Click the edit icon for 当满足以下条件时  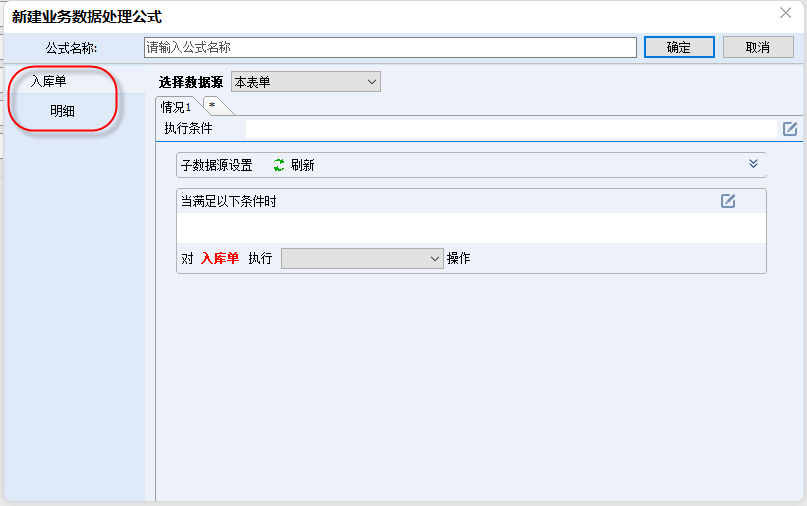[728, 201]
